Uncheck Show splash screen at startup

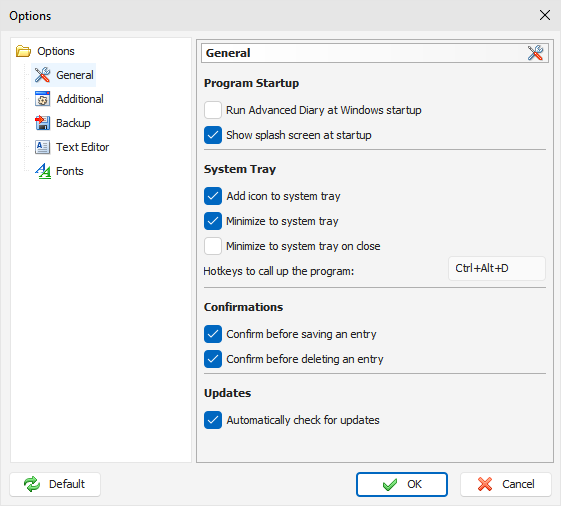click(213, 135)
